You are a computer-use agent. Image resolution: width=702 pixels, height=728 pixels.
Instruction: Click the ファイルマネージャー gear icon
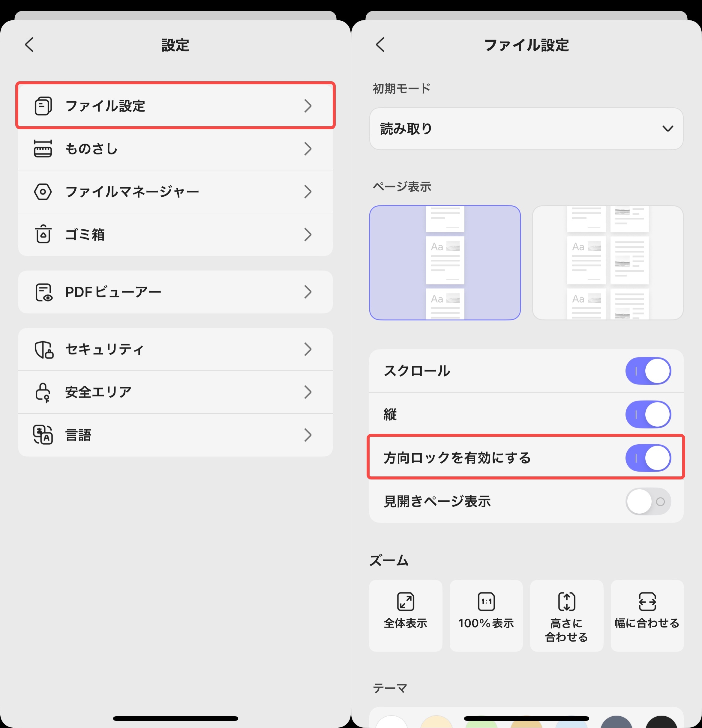click(x=43, y=192)
